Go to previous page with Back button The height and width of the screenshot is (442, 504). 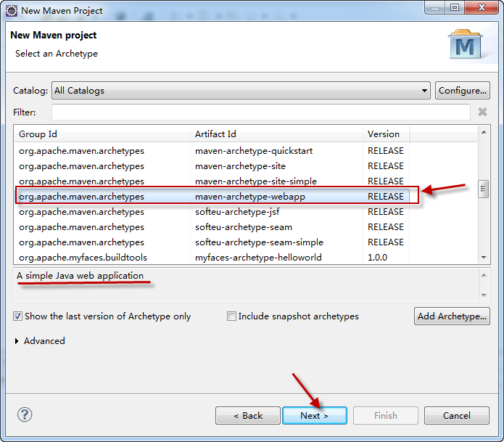coord(248,416)
